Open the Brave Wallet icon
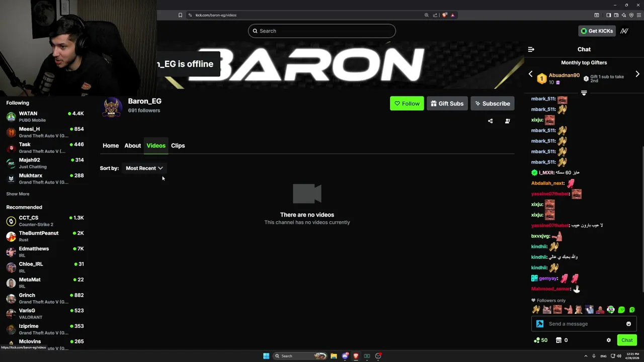Viewport: 644px width, 362px height. click(616, 15)
